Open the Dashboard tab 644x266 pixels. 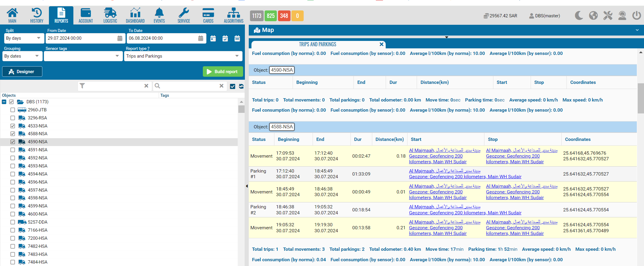[x=135, y=15]
